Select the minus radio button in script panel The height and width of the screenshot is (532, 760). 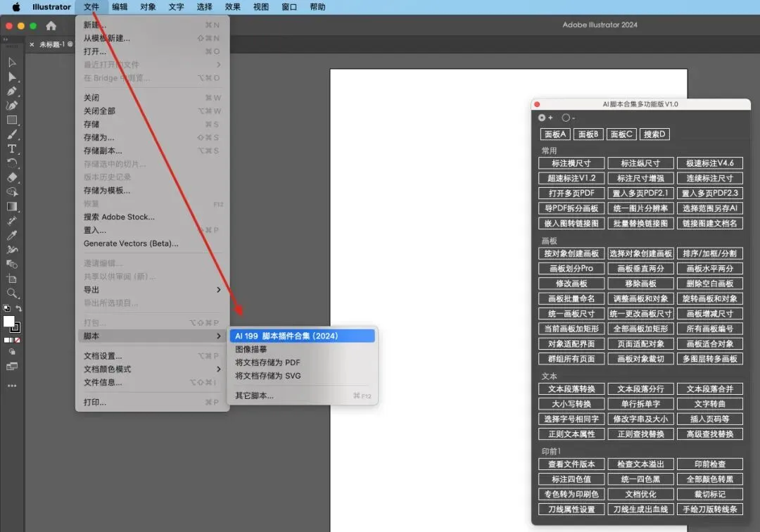point(566,118)
